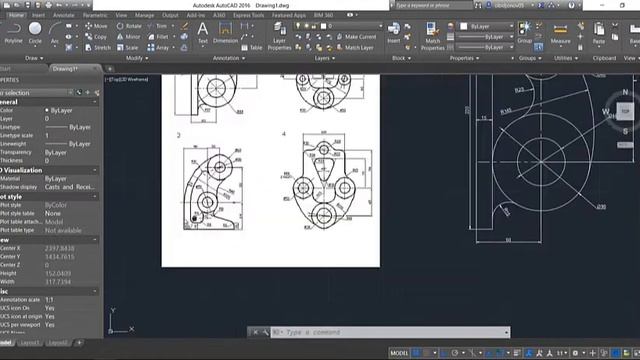The width and height of the screenshot is (640, 360).
Task: Toggle the MODEL space button
Action: coord(399,353)
